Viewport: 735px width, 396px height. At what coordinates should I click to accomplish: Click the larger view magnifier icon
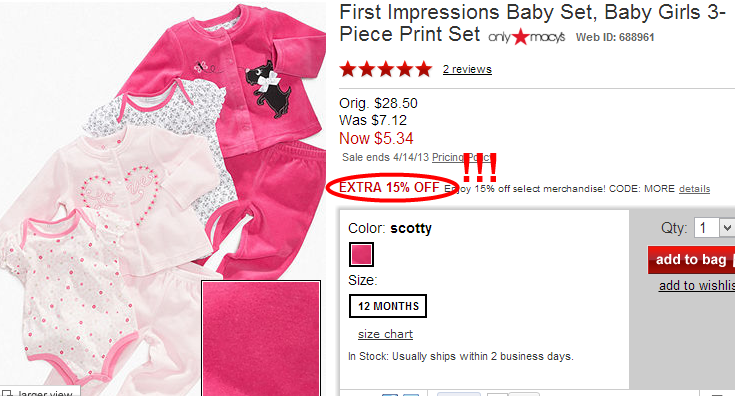[7, 393]
